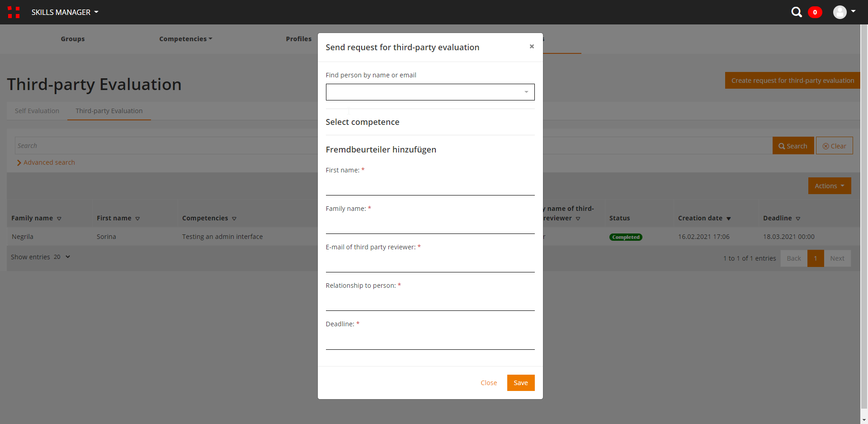Close the dialog with the X icon
868x424 pixels.
[x=532, y=46]
